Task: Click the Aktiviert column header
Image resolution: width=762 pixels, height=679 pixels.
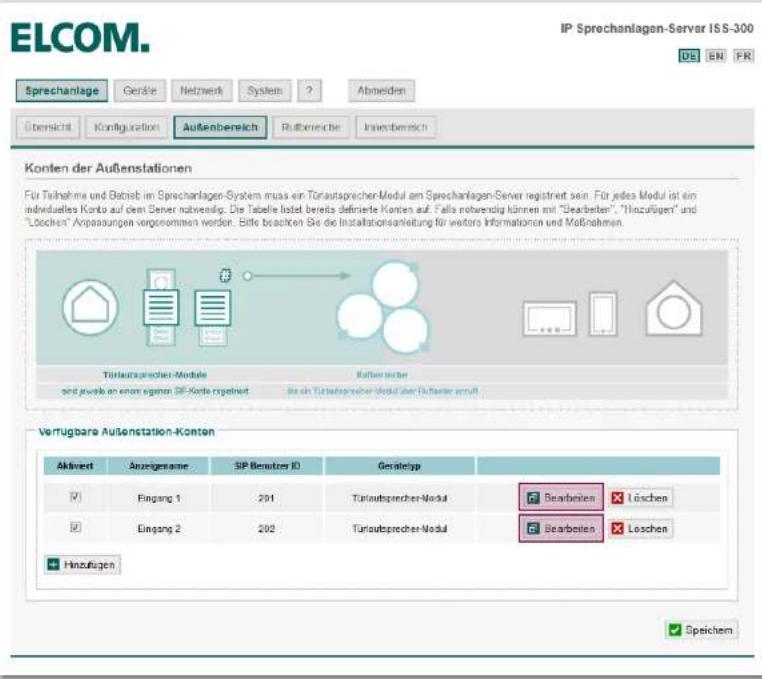Action: pos(75,466)
